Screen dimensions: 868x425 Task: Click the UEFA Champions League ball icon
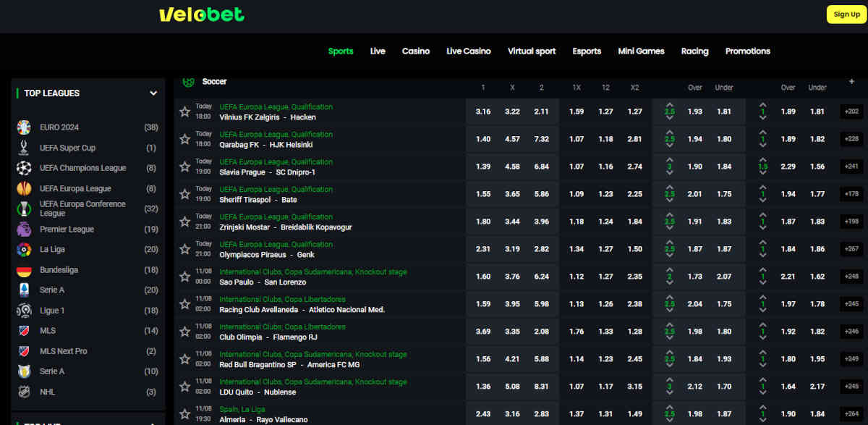click(x=24, y=168)
